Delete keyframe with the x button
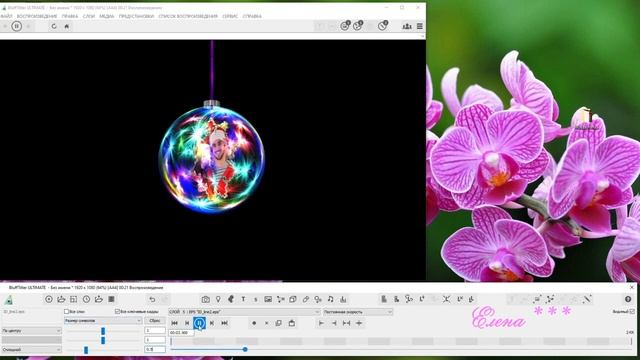640x360 pixels. (266, 323)
